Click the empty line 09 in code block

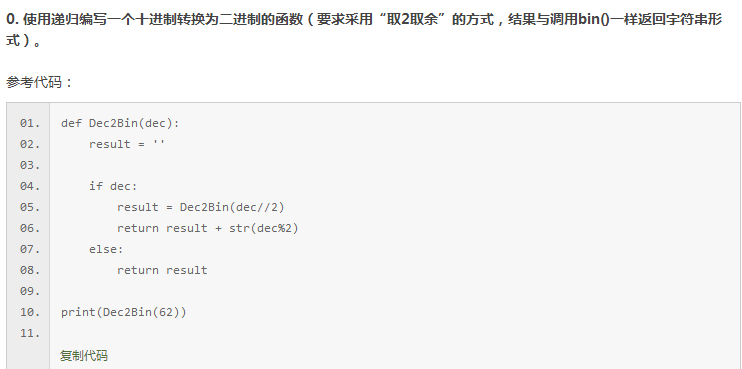click(x=395, y=291)
